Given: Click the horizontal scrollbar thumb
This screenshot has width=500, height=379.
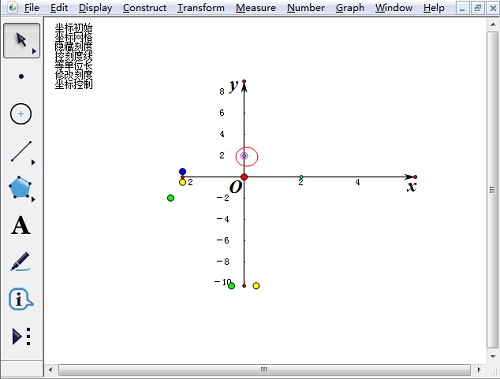Looking at the screenshot, I should [x=264, y=370].
